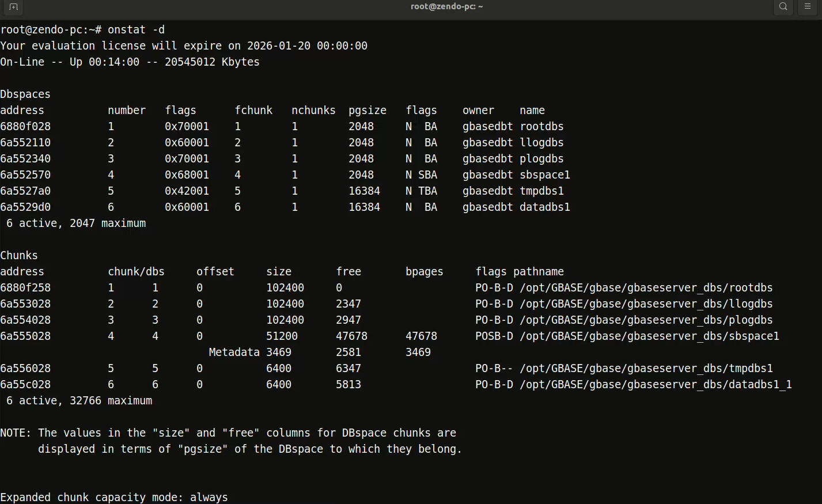Screen dimensions: 822x504
Task: Click the 'Dbspaces' section heading
Action: pos(25,94)
